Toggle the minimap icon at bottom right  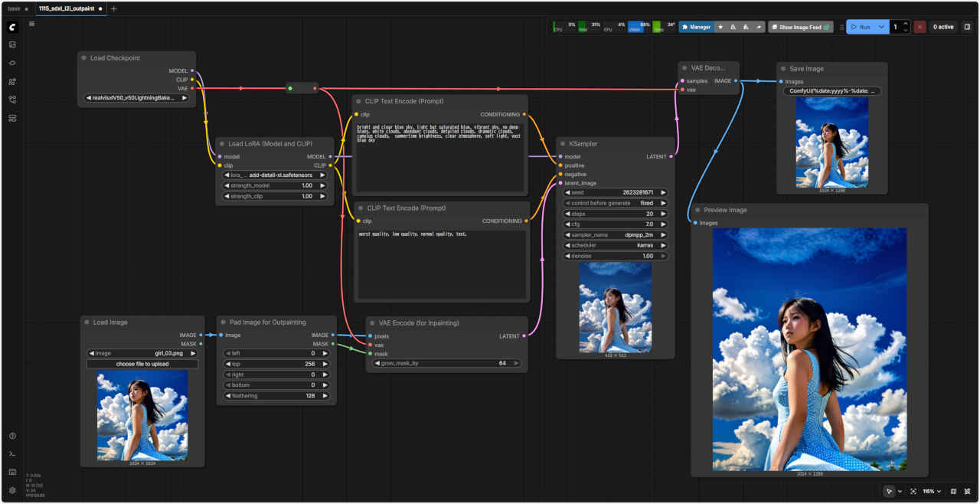tap(953, 491)
